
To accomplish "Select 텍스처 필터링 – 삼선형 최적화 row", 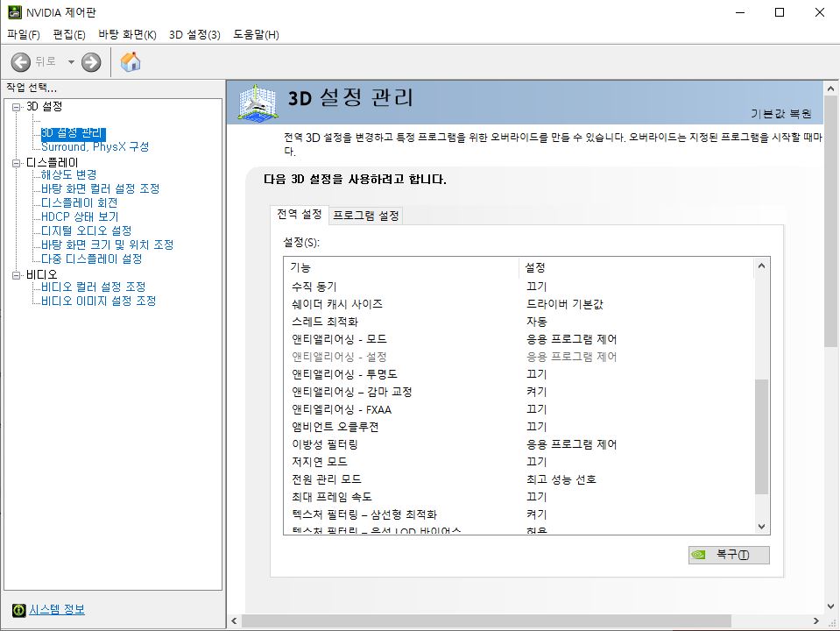I will [519, 514].
